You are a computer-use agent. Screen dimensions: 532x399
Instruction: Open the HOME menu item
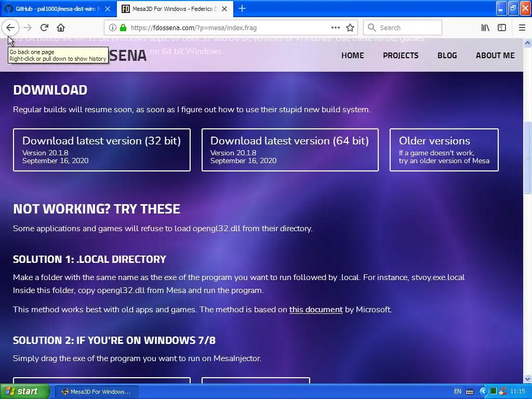point(353,55)
